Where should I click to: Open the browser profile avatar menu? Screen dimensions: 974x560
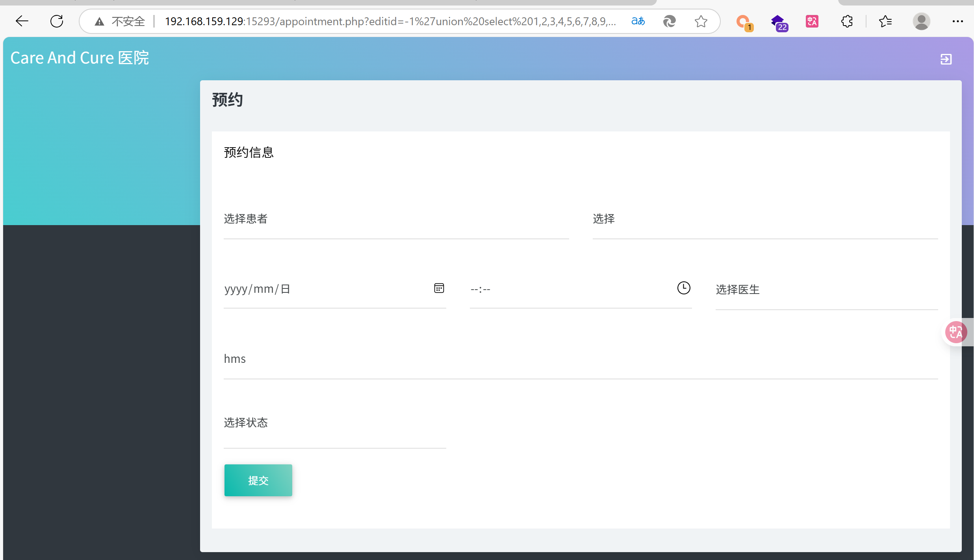pyautogui.click(x=921, y=21)
